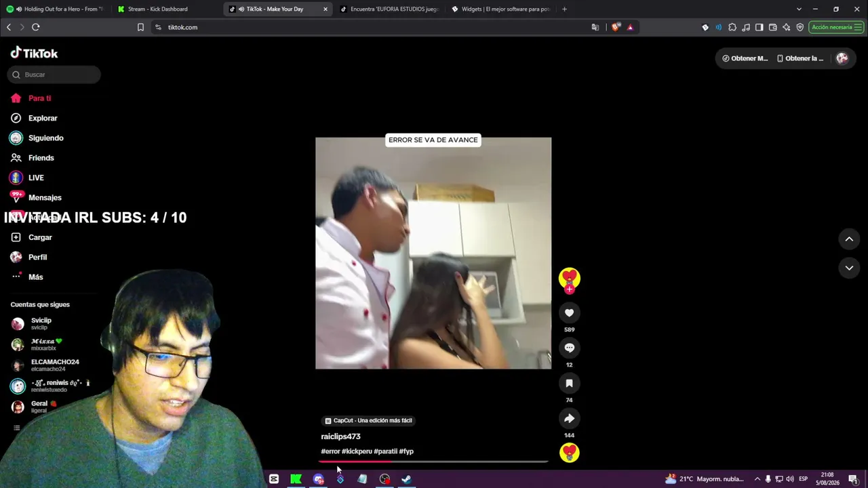Click Obtener M... coins button

click(745, 58)
